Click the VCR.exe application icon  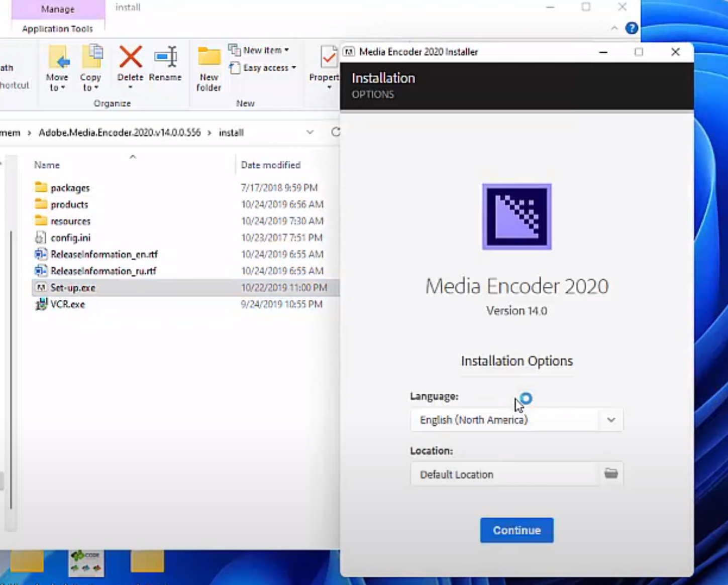[x=41, y=304]
